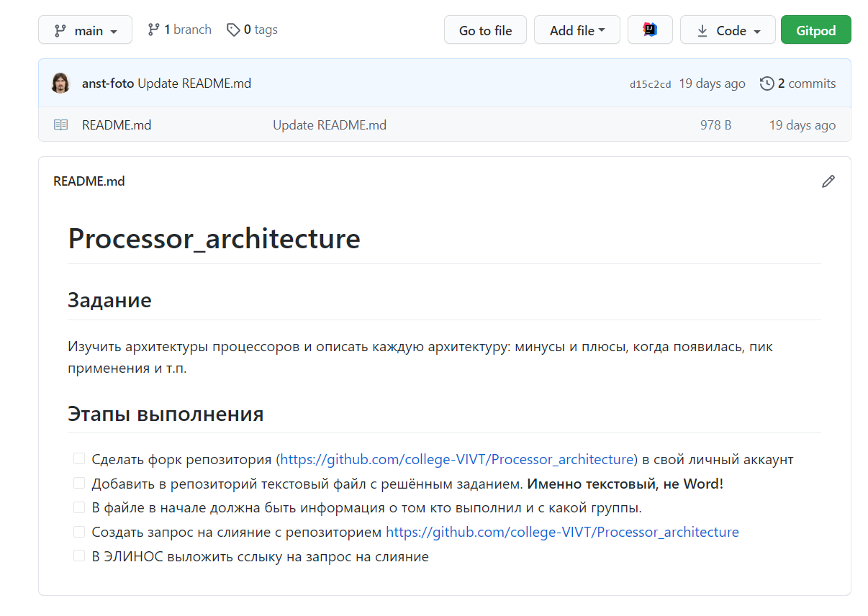Click anst-foto's avatar picture
The height and width of the screenshot is (616, 868).
point(60,83)
